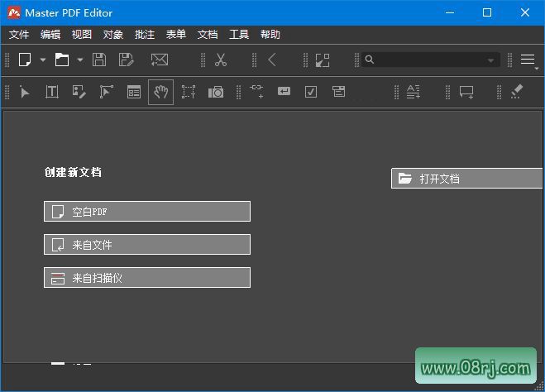
Task: Click the Open folder toolbar icon
Action: click(62, 60)
